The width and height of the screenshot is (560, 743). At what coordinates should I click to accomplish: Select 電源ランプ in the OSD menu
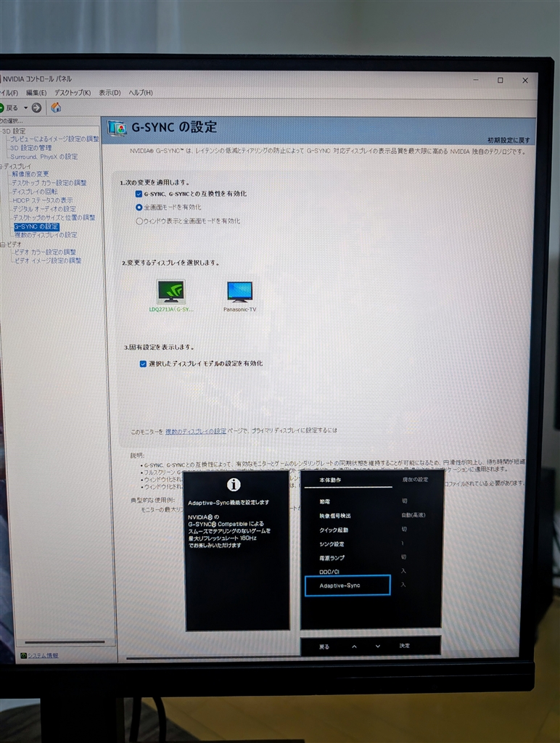click(332, 558)
